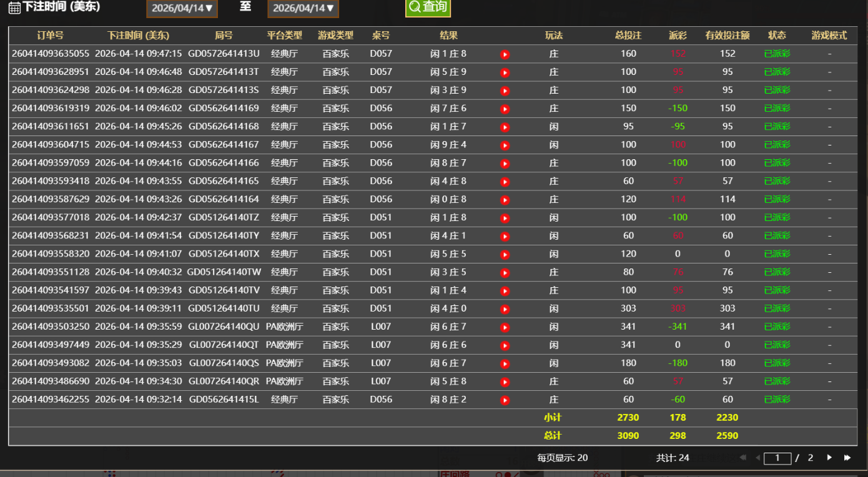868x477 pixels.
Task: Play replay for round GD051264140TU
Action: click(x=505, y=309)
